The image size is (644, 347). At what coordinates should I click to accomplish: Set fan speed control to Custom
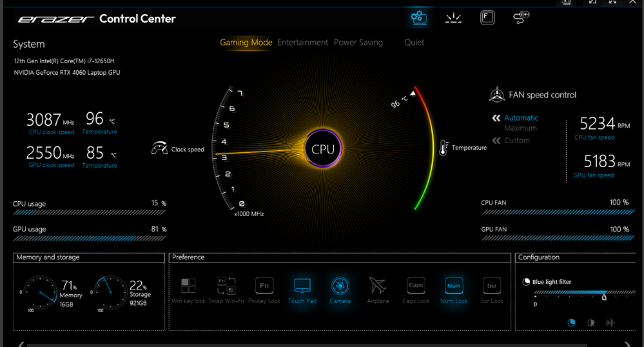(516, 141)
